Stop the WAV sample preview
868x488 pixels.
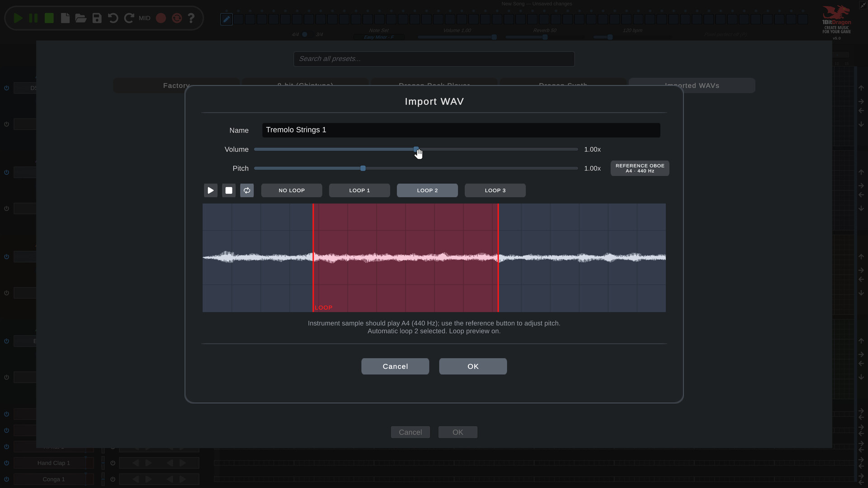coord(229,190)
